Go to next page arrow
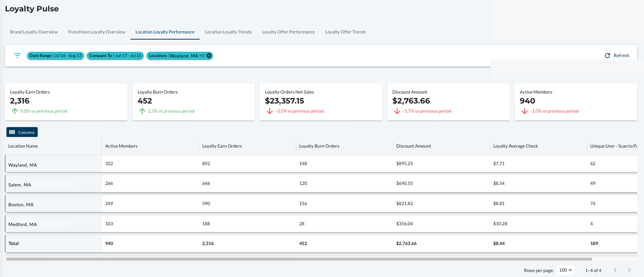Viewport: 644px width, 277px height. coord(629,270)
